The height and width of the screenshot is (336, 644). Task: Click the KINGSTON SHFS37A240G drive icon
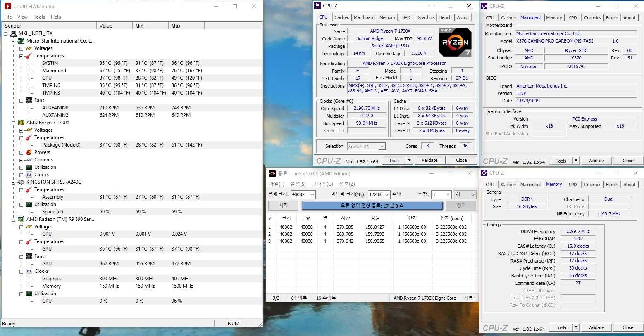[x=21, y=182]
